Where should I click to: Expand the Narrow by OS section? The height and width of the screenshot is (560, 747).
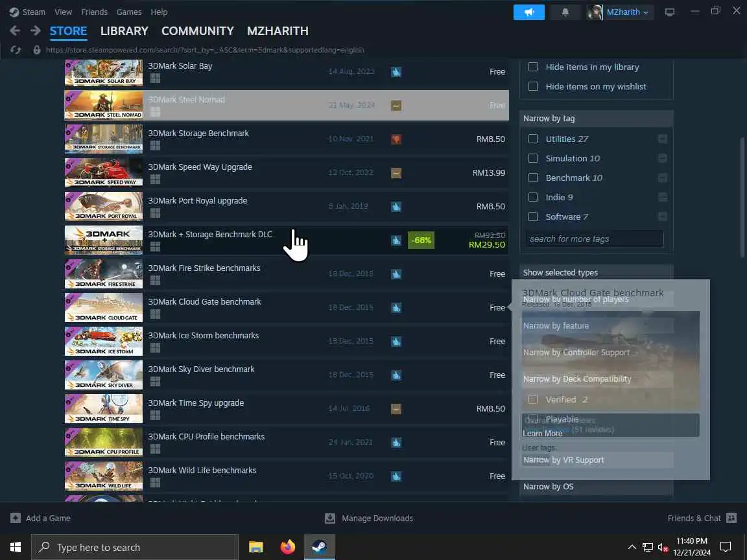point(597,487)
